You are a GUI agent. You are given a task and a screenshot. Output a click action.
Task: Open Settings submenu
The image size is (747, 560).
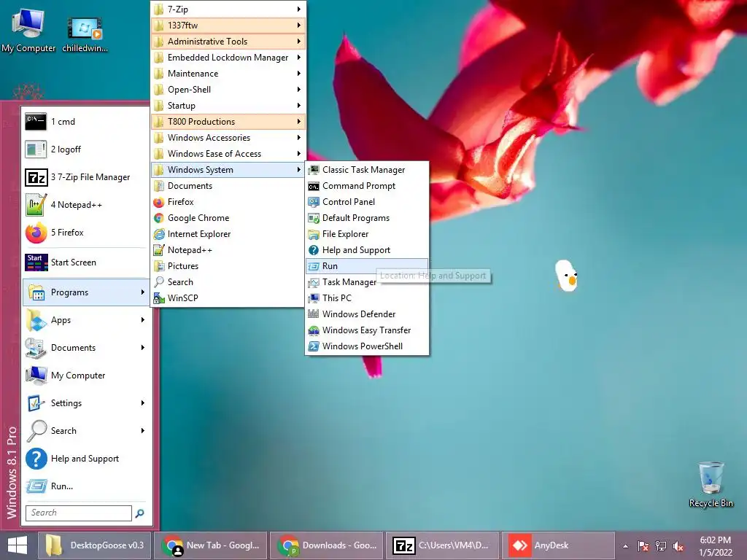point(85,402)
